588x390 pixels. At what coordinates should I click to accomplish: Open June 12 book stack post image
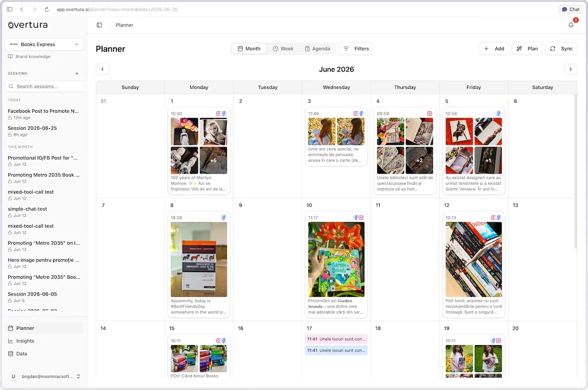coord(474,259)
